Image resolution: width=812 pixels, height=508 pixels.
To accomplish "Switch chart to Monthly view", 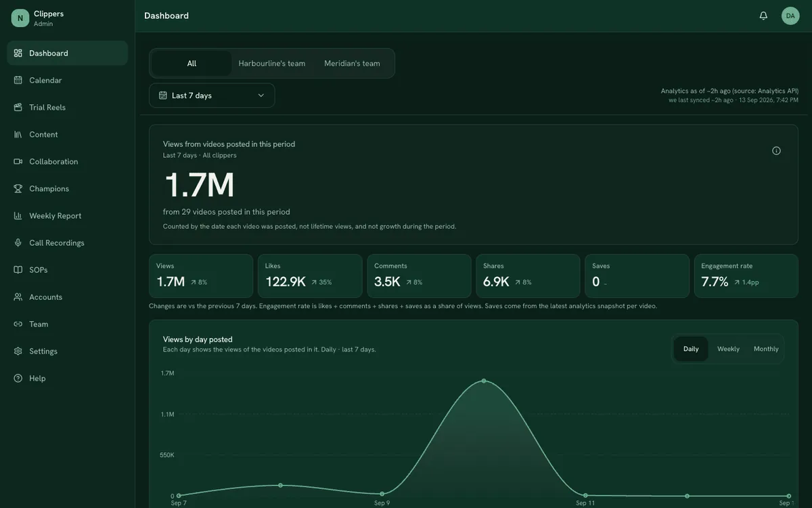I will click(766, 349).
